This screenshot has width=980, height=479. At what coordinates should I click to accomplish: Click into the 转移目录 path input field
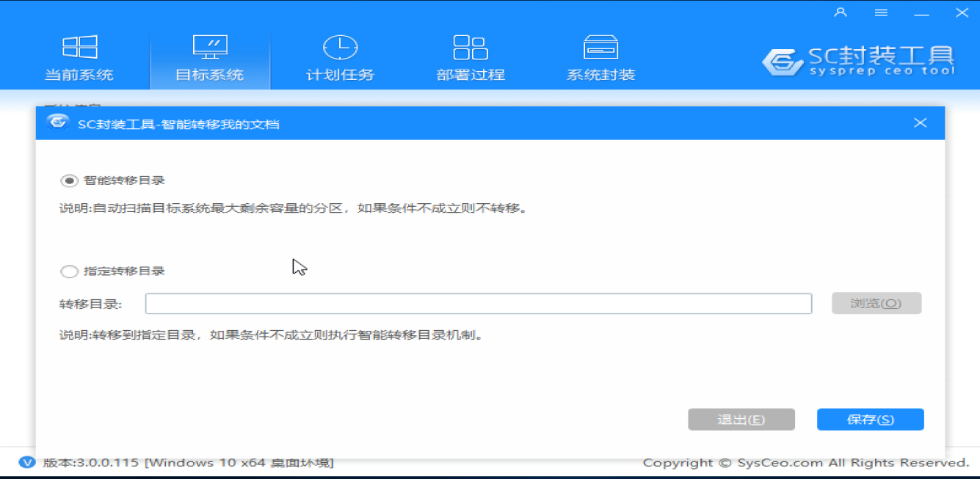(479, 304)
